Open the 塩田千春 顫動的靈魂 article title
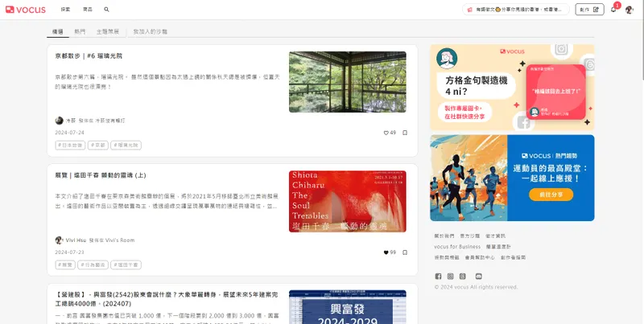644x324 pixels. 101,175
